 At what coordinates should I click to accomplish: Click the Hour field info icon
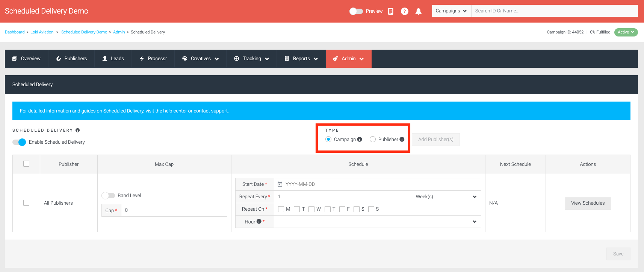pos(259,221)
